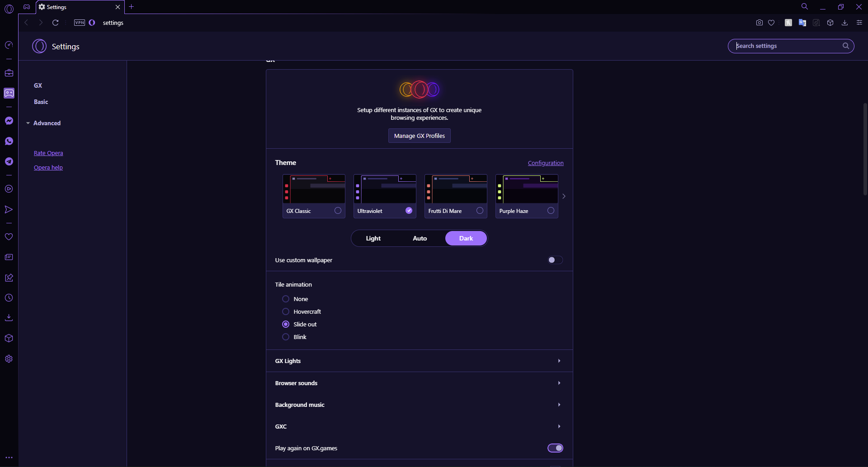
Task: Expand the Browser sounds section
Action: click(x=419, y=383)
